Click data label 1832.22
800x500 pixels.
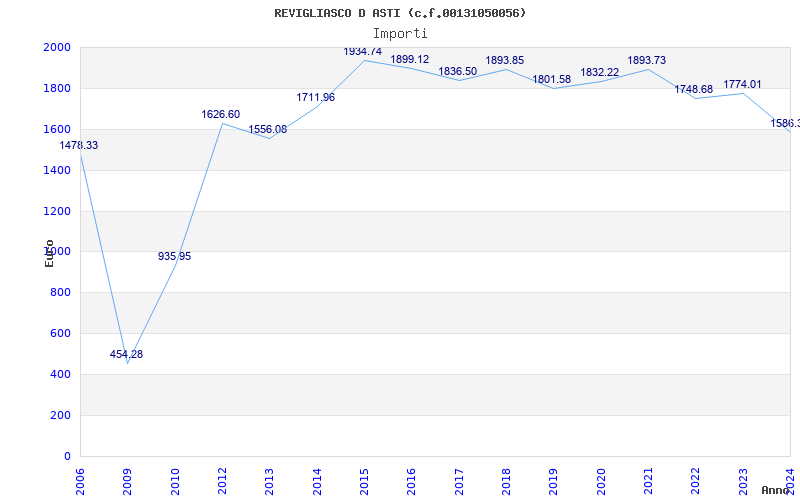coord(599,72)
